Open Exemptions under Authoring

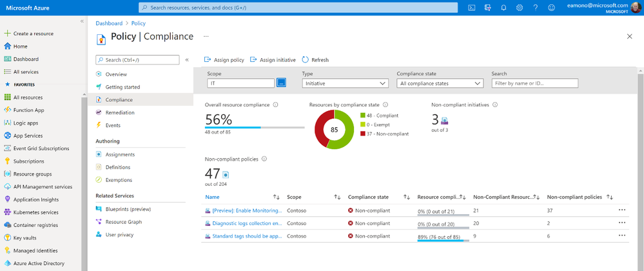pos(118,180)
